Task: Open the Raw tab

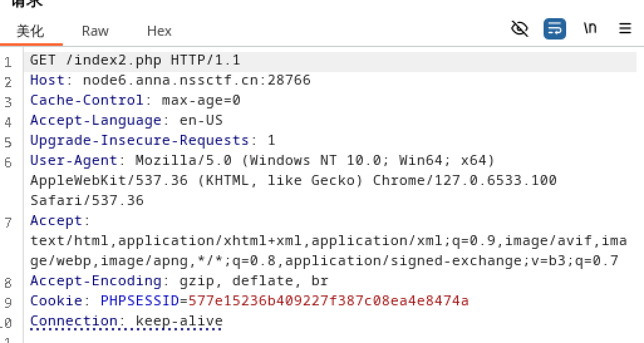Action: (95, 31)
